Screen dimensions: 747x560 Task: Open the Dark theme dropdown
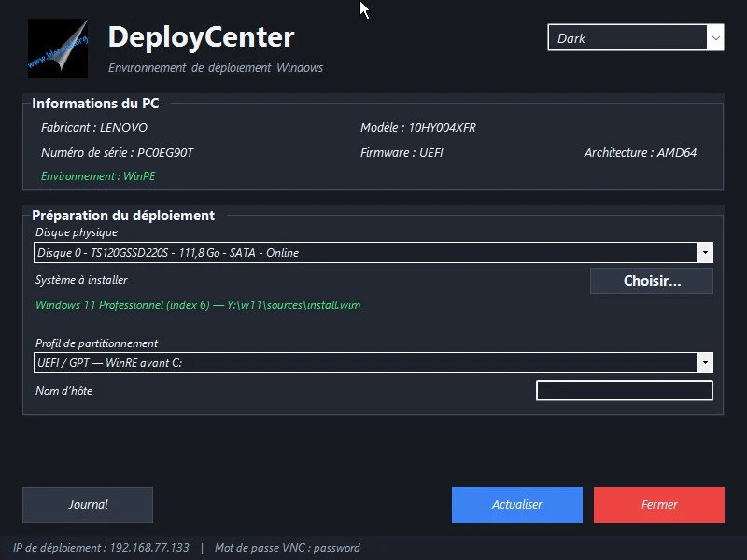[x=636, y=37]
